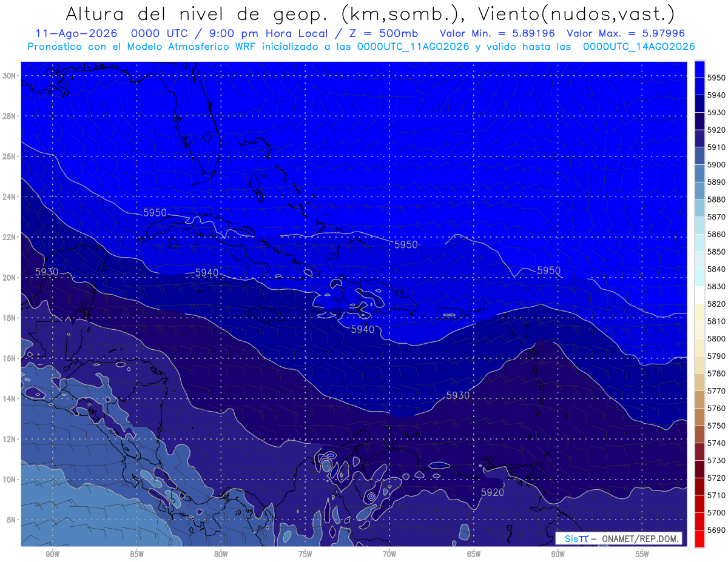The height and width of the screenshot is (562, 728).
Task: Click 'Valor Max. = 5.97996' text
Action: 627,33
